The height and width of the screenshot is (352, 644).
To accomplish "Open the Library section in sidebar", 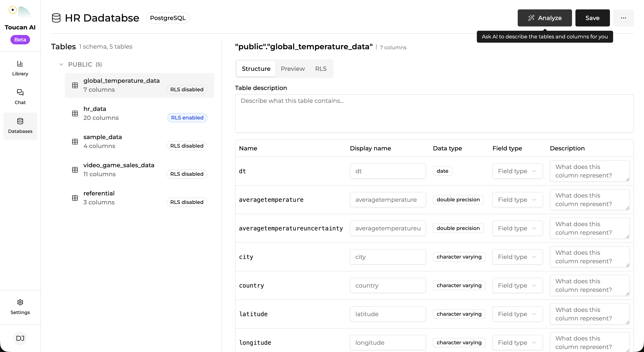I will pyautogui.click(x=20, y=68).
